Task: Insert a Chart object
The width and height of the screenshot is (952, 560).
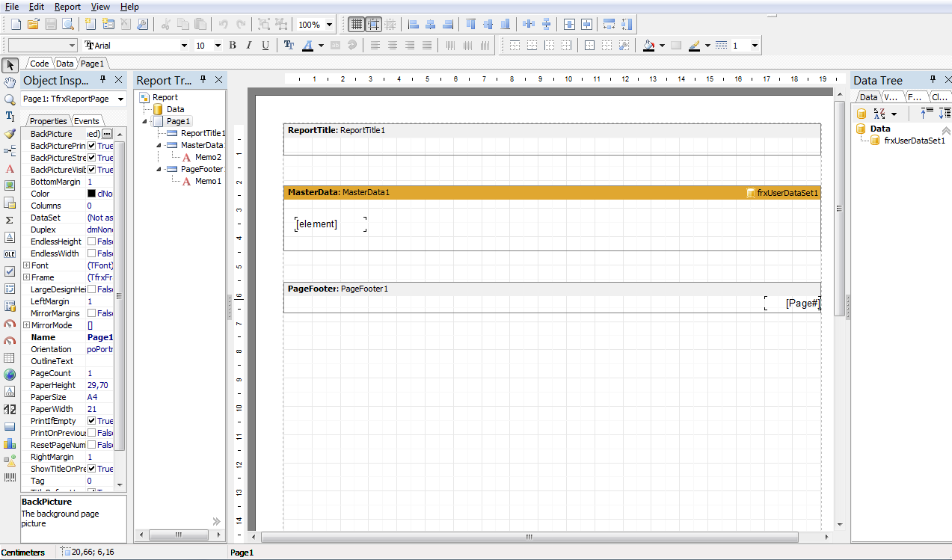Action: tap(10, 443)
